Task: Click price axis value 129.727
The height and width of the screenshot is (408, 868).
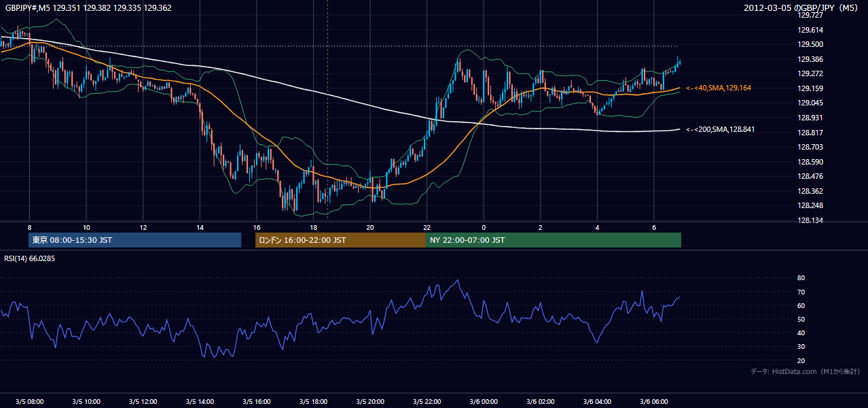Action: point(810,15)
